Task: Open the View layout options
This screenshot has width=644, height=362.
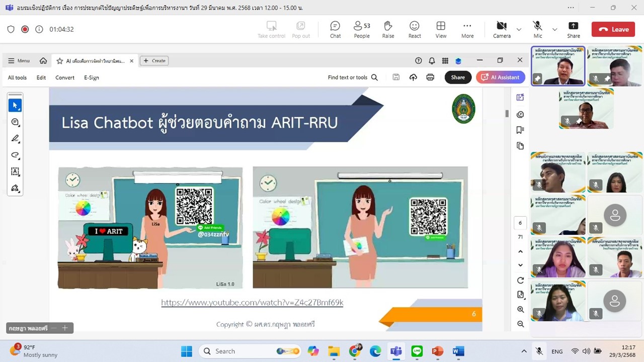Action: click(441, 29)
